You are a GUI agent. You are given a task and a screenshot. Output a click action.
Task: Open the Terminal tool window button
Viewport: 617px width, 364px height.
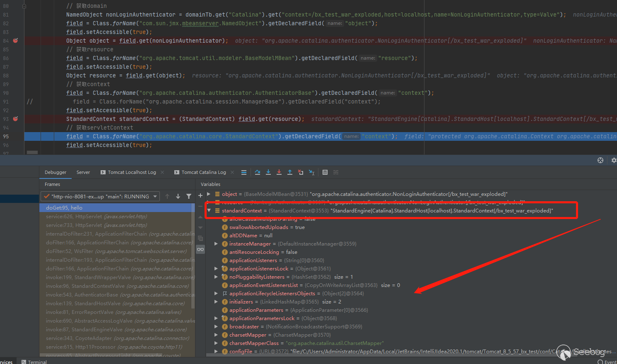coord(34,362)
